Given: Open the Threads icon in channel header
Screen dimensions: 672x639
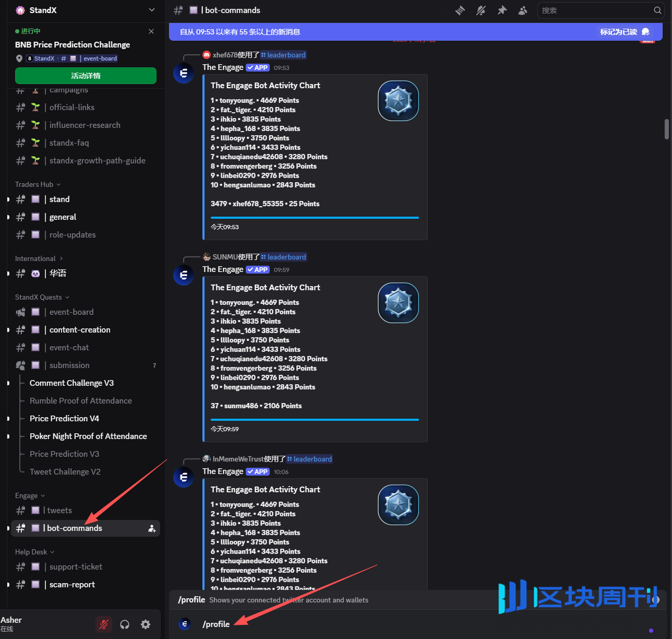Looking at the screenshot, I should point(460,10).
